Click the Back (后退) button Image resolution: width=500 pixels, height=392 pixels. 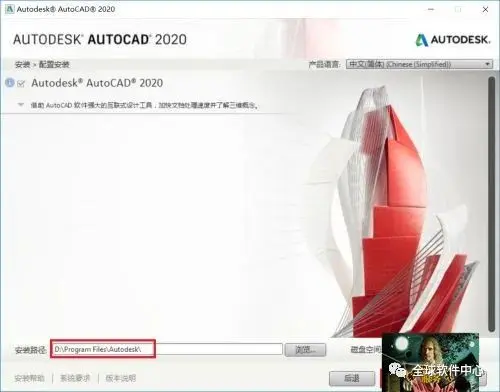352,378
